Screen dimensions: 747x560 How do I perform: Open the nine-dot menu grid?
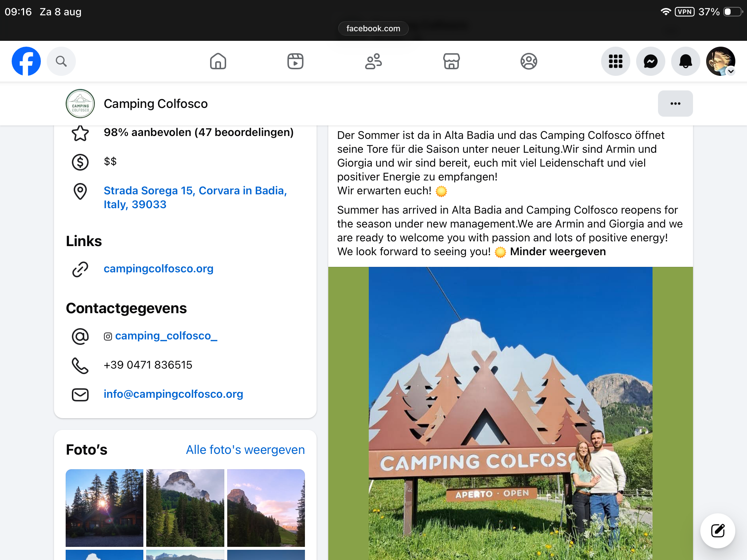(x=616, y=61)
